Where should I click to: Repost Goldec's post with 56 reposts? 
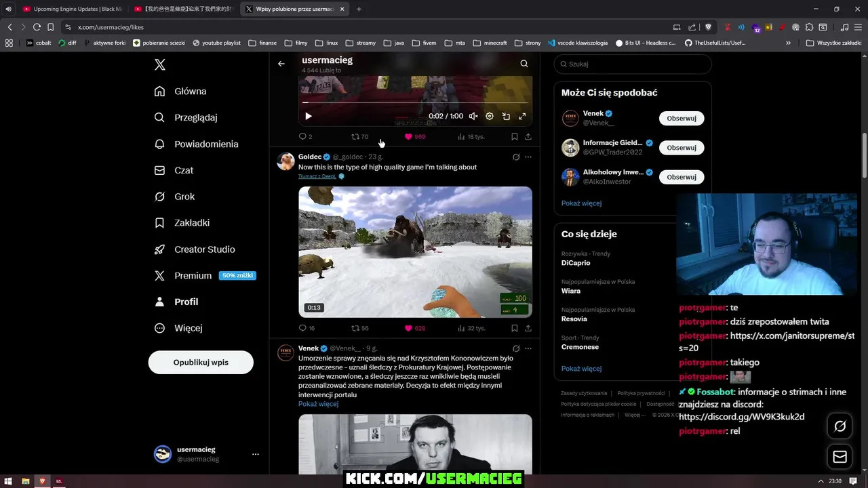click(x=359, y=328)
